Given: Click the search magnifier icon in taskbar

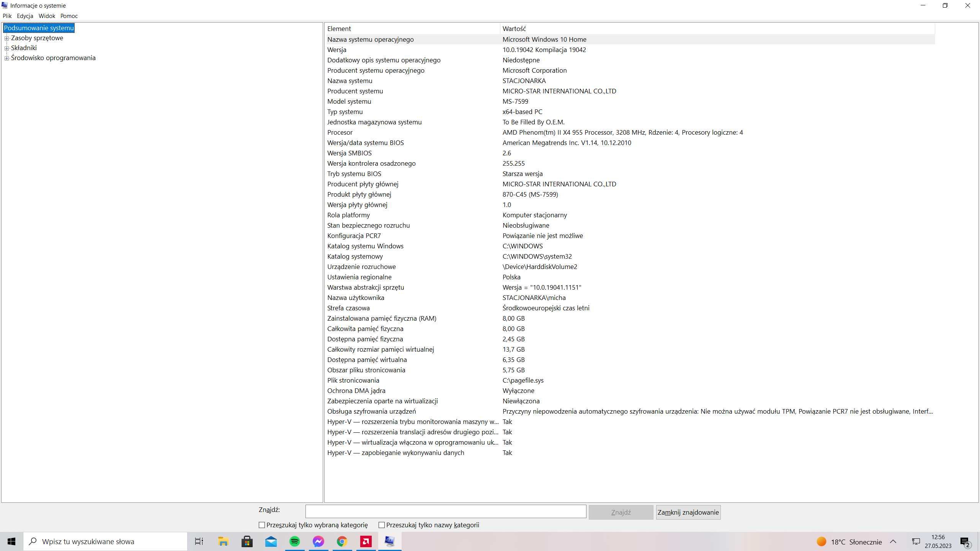Looking at the screenshot, I should [33, 541].
